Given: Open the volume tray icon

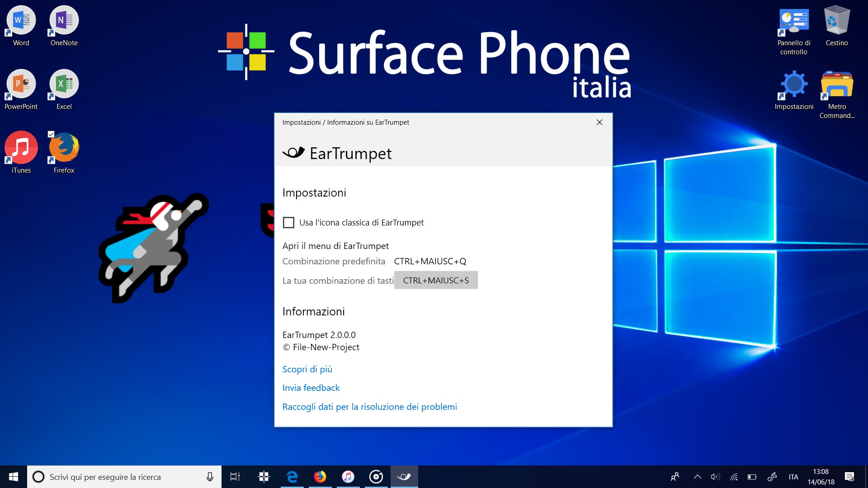Looking at the screenshot, I should point(715,477).
